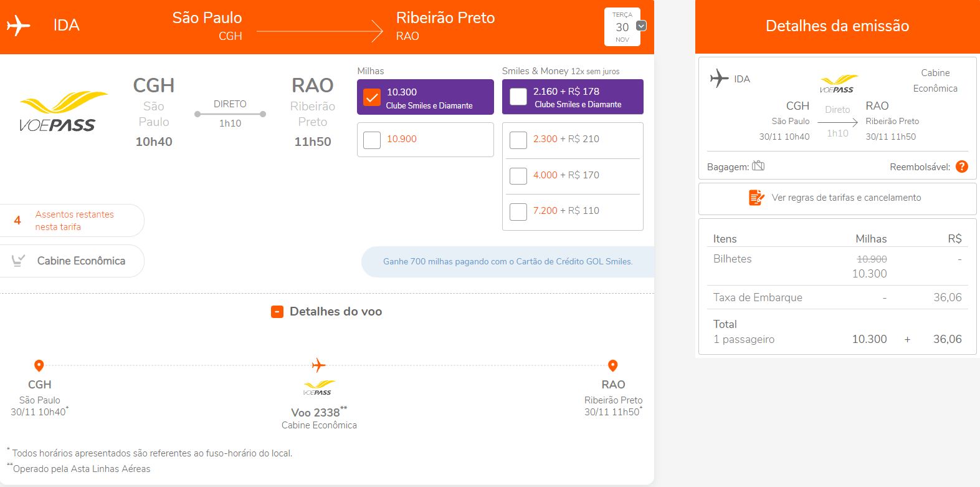980x487 pixels.
Task: Click the Reembolsável question mark help icon
Action: pos(962,166)
